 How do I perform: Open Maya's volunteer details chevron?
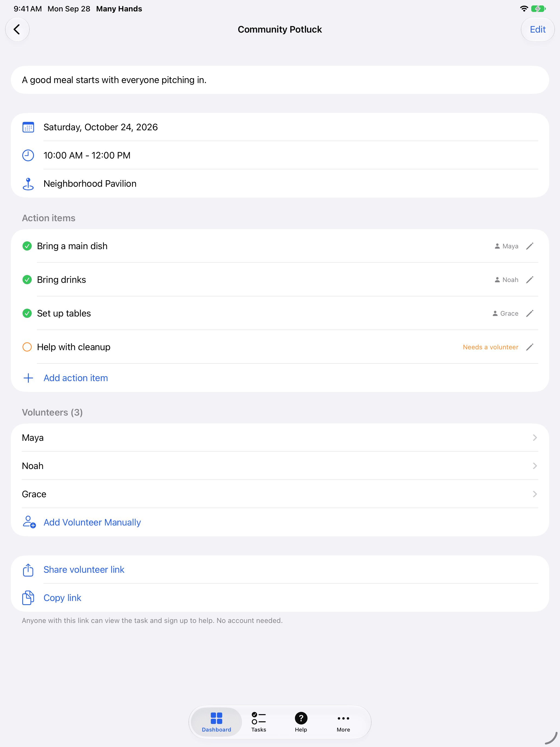pyautogui.click(x=535, y=438)
